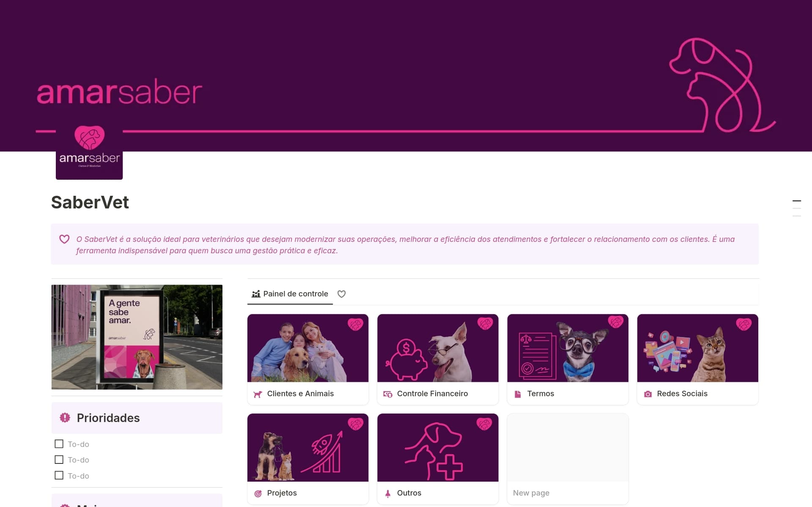Click the pin icon beside Outros
The image size is (812, 507).
pos(388,493)
